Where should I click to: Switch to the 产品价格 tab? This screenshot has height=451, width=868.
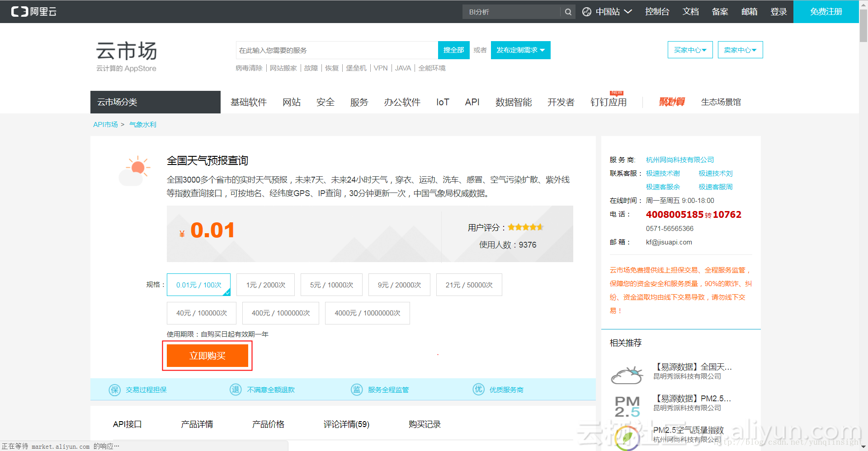pos(268,424)
